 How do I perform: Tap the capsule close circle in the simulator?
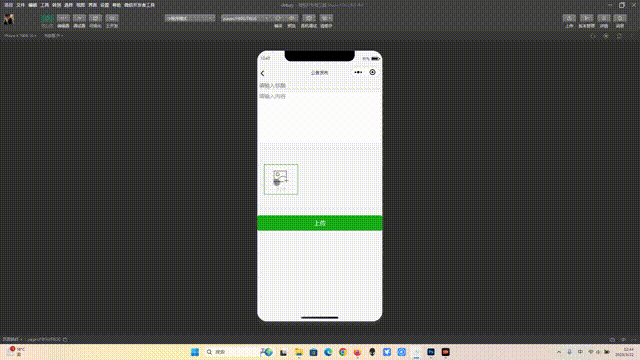[372, 72]
